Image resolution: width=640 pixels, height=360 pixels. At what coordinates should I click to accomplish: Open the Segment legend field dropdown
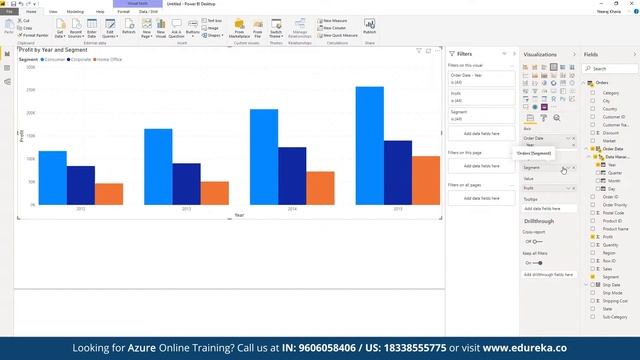568,168
